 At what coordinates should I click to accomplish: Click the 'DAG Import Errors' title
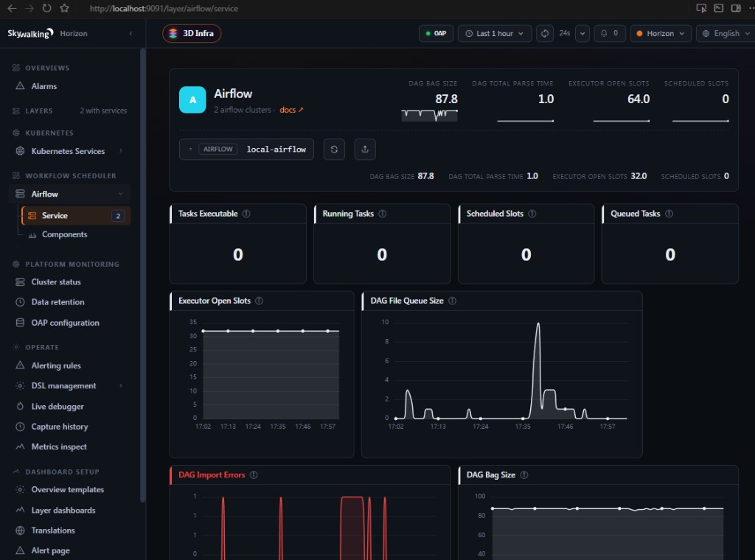click(x=212, y=475)
